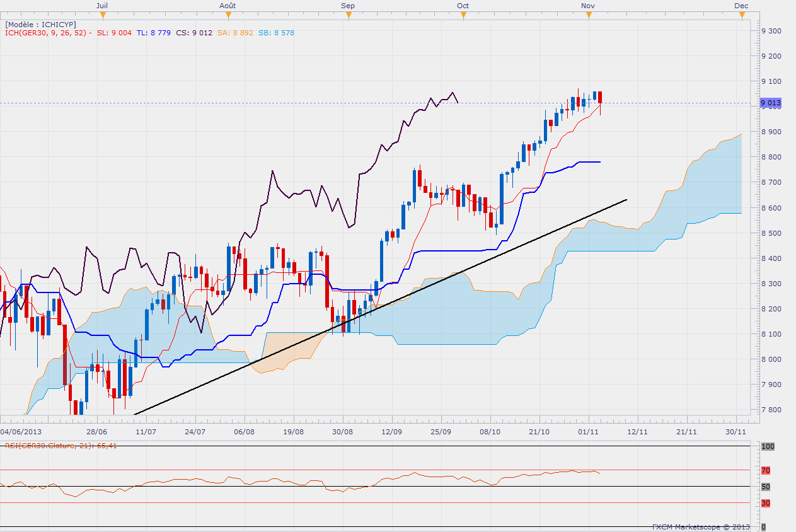Image resolution: width=796 pixels, height=532 pixels.
Task: Click the red 'SL: 9 004' value
Action: coord(114,33)
